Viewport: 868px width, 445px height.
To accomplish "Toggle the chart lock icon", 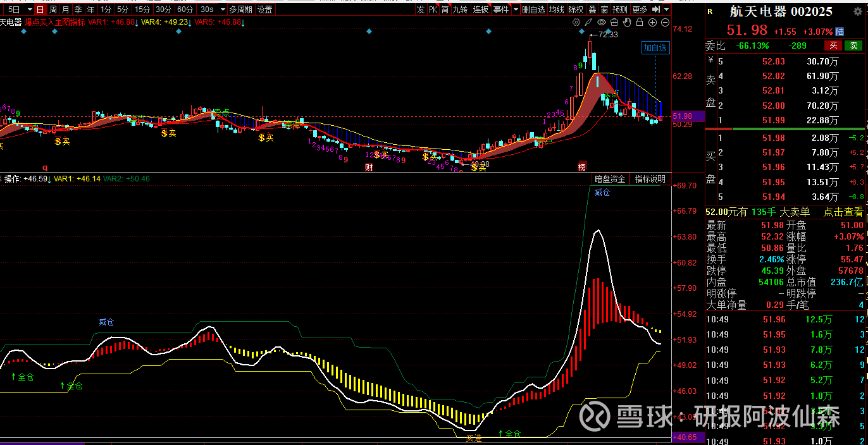I will 640,23.
